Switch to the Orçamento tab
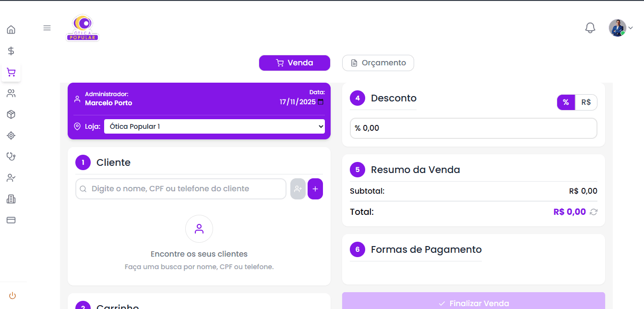Image resolution: width=644 pixels, height=309 pixels. click(x=378, y=62)
